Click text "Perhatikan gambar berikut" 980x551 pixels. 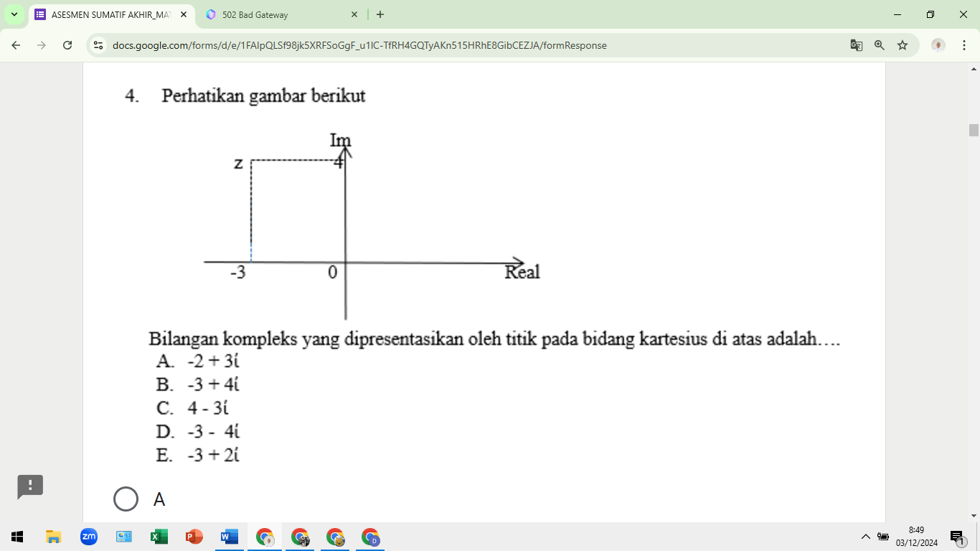point(263,95)
